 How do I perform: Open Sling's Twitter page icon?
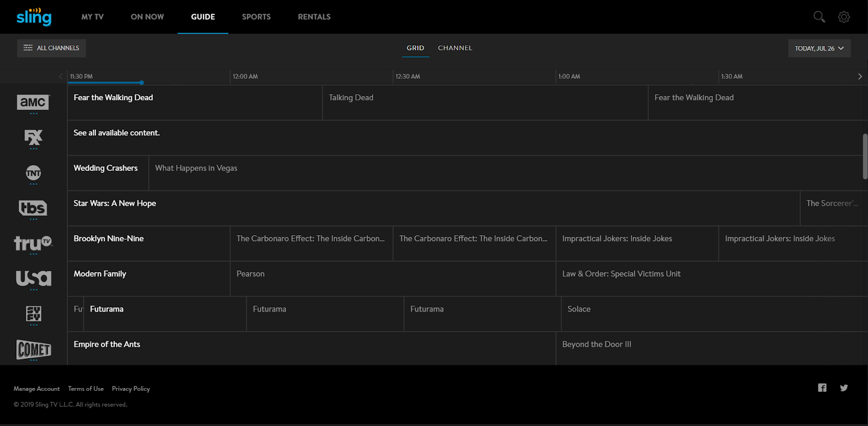tap(844, 388)
